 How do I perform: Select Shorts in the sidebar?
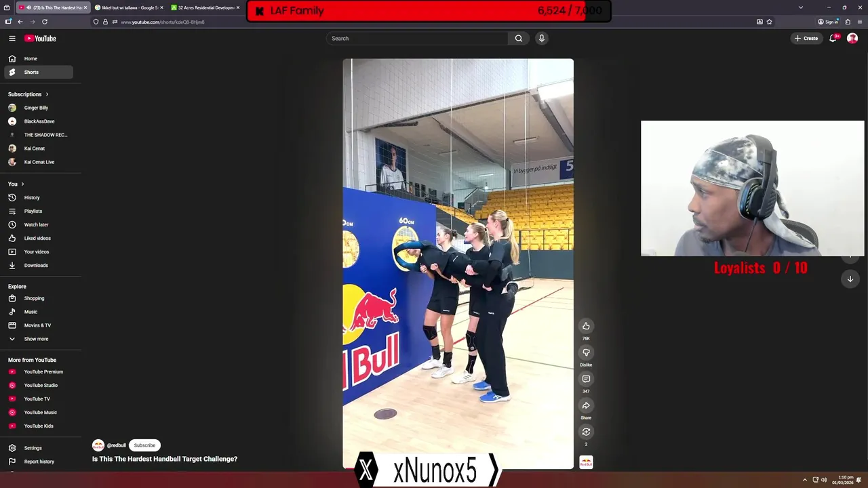39,73
